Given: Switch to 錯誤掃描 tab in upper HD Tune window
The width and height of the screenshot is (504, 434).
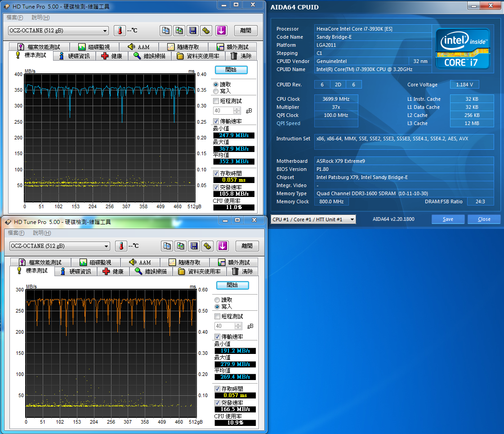Looking at the screenshot, I should [150, 56].
